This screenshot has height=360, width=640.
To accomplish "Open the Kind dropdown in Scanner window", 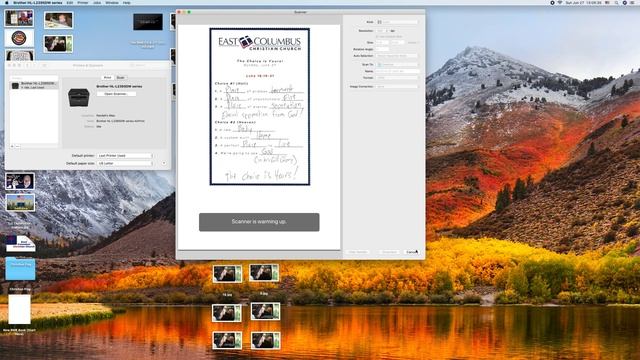I will coord(397,22).
